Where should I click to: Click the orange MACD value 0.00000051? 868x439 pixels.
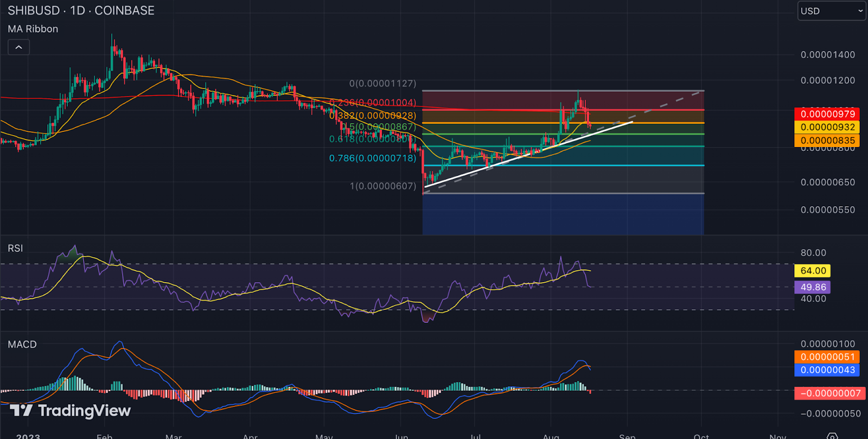coord(827,357)
